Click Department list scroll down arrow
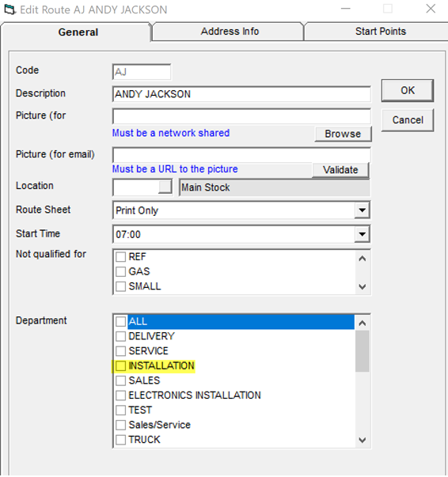This screenshot has width=448, height=477. tap(363, 440)
